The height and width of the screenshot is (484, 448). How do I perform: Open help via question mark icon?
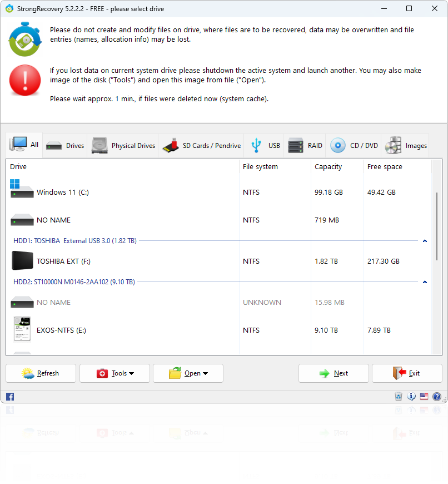pyautogui.click(x=437, y=396)
